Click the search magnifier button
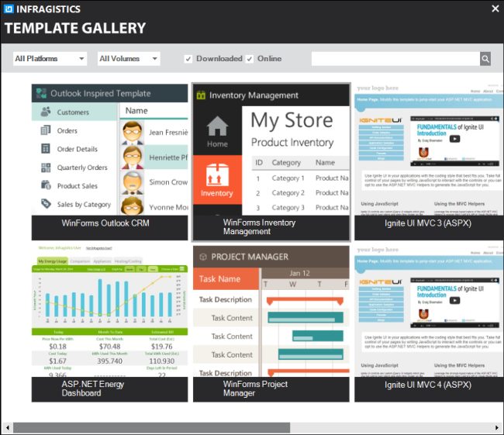 point(485,59)
